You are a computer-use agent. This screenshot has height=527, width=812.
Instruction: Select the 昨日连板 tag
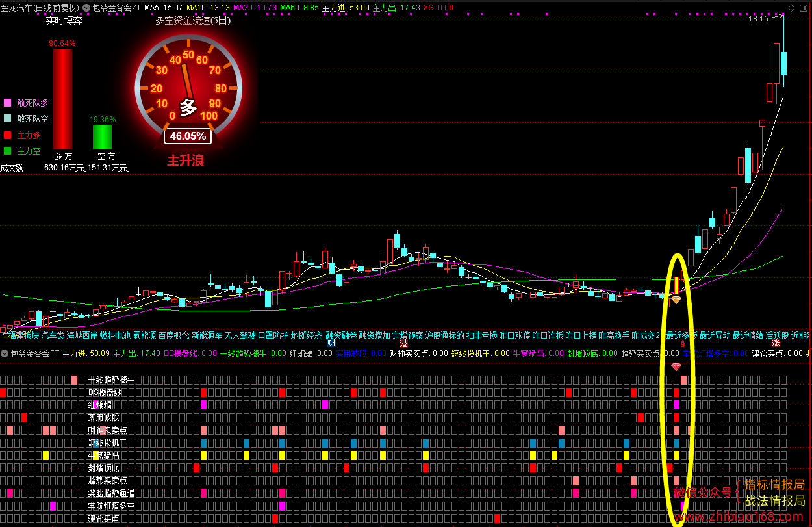click(548, 336)
